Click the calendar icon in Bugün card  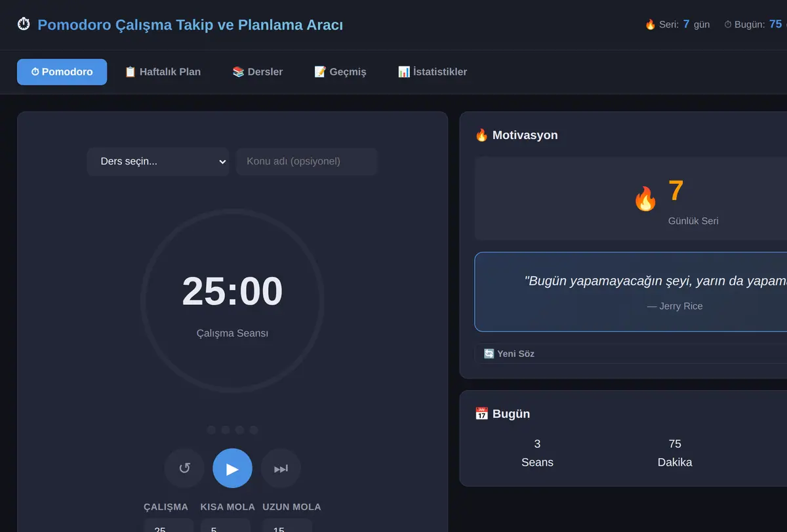click(481, 414)
